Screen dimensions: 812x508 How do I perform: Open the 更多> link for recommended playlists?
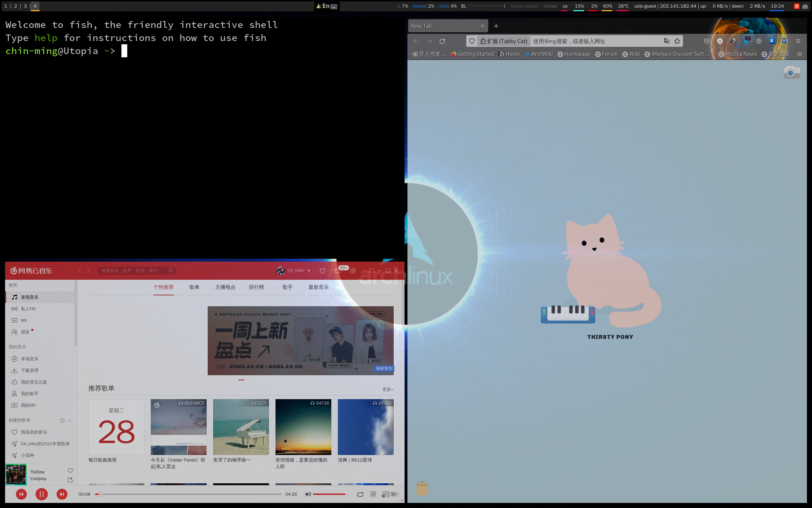point(388,389)
